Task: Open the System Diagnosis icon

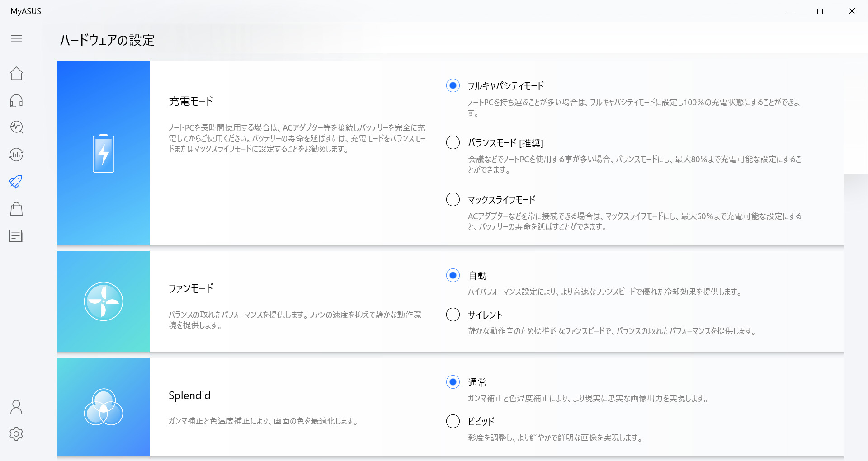Action: click(16, 127)
